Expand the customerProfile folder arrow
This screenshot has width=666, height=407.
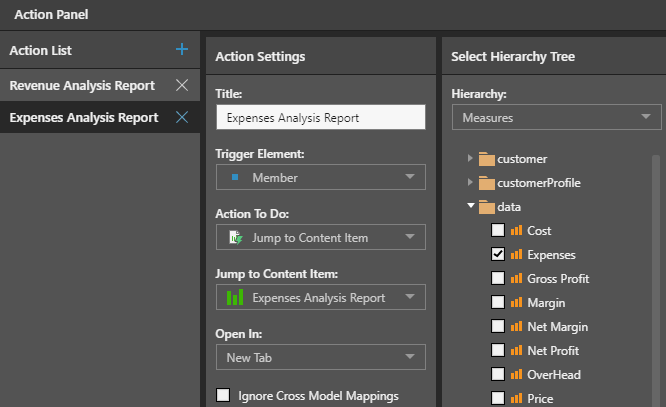[470, 182]
